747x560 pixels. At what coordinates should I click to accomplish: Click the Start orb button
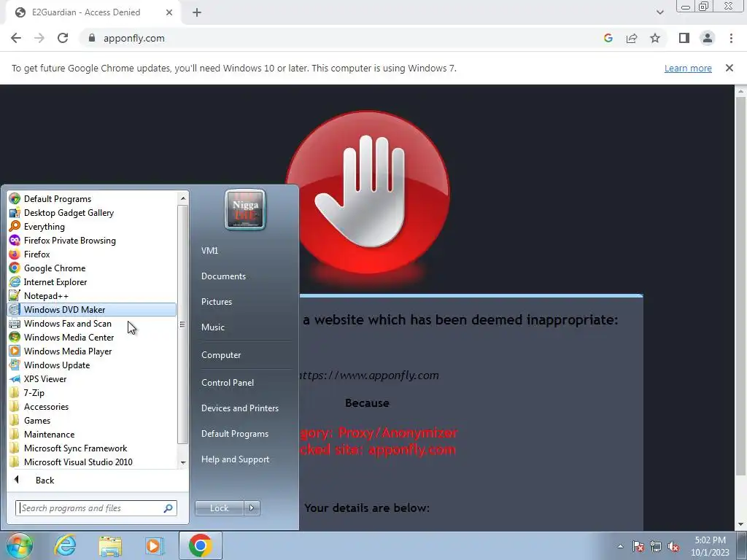(x=19, y=545)
